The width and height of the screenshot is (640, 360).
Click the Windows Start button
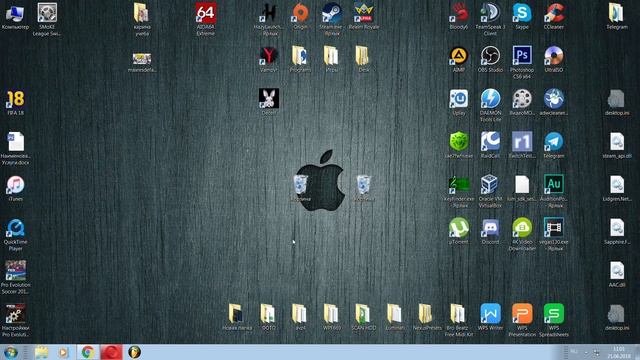[11, 352]
